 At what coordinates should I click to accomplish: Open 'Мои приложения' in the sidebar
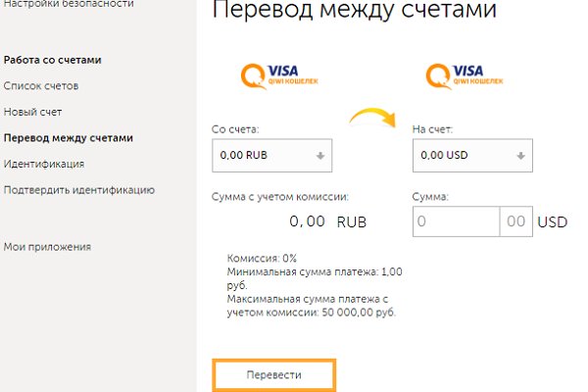47,247
